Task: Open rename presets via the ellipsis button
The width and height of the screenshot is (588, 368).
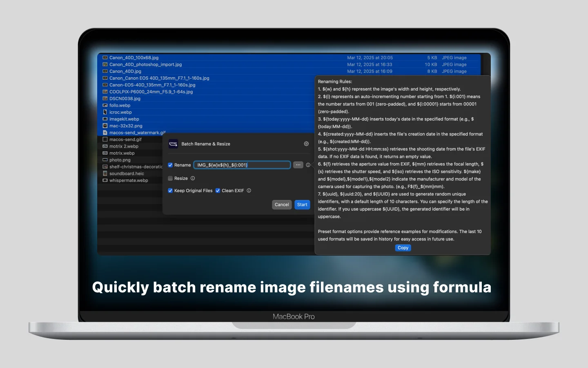Action: [298, 165]
